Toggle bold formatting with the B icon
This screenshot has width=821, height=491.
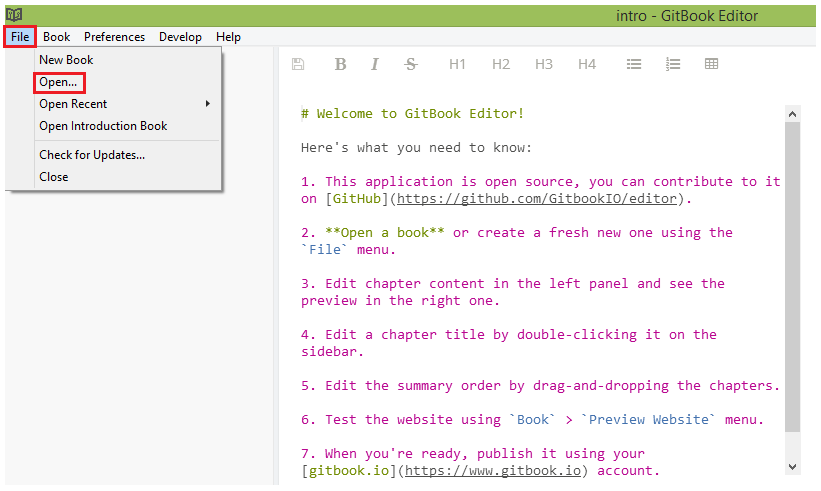[340, 64]
